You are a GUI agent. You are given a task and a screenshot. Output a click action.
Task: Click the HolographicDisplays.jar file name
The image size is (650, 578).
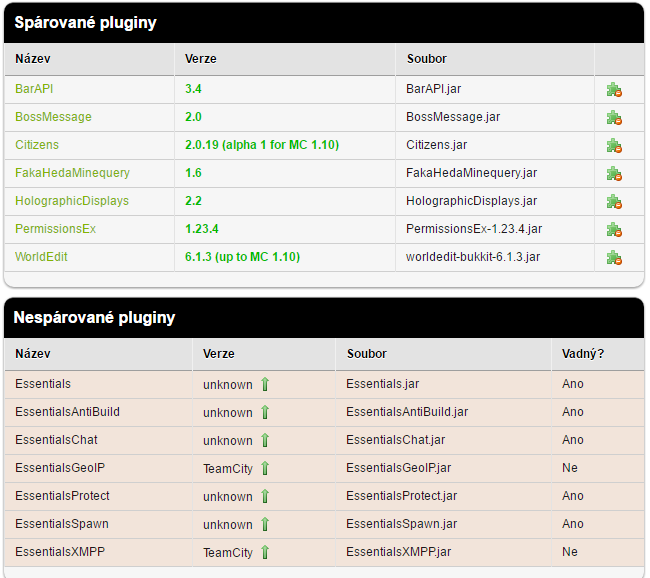(x=471, y=201)
